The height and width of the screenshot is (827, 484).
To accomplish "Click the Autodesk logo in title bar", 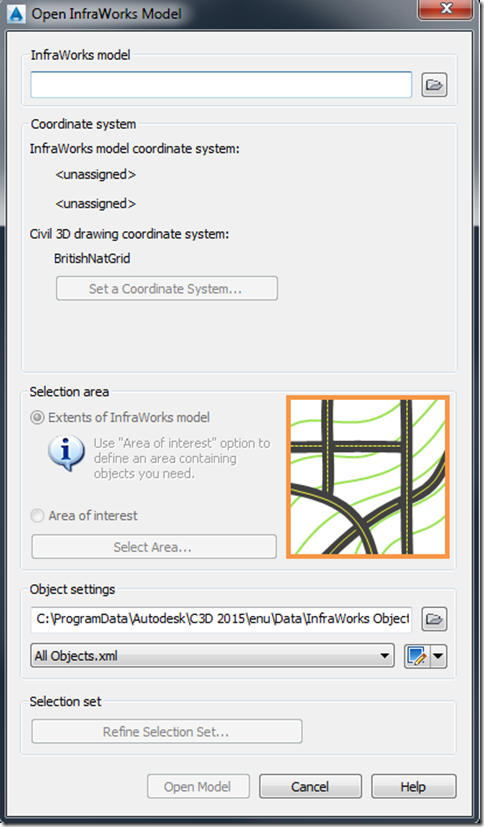I will (17, 13).
